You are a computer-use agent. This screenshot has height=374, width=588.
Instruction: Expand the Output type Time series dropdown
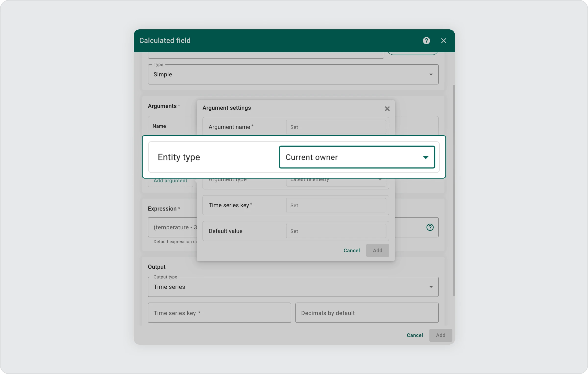(293, 287)
